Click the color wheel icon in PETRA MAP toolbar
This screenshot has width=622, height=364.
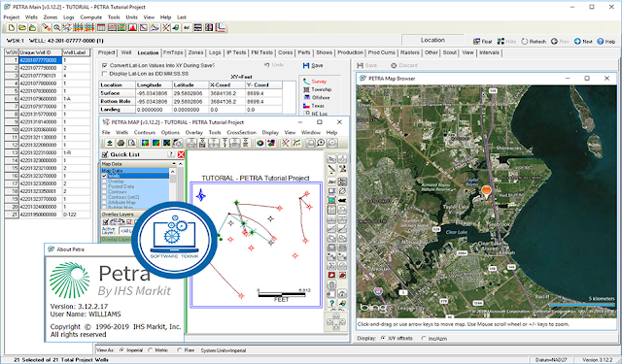[x=260, y=143]
